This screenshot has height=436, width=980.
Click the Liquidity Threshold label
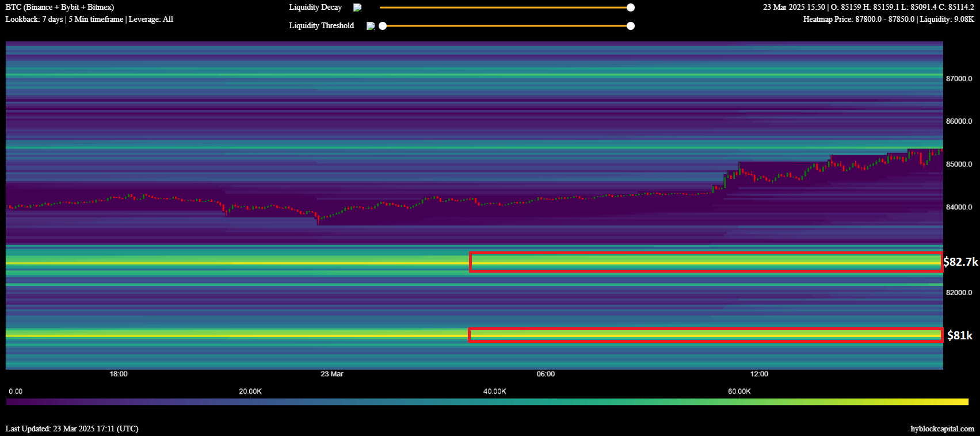click(x=321, y=26)
